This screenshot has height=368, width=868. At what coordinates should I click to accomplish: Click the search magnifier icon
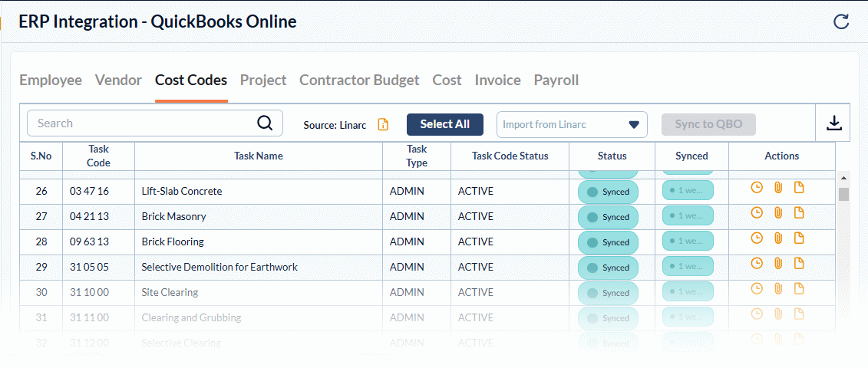(x=265, y=123)
